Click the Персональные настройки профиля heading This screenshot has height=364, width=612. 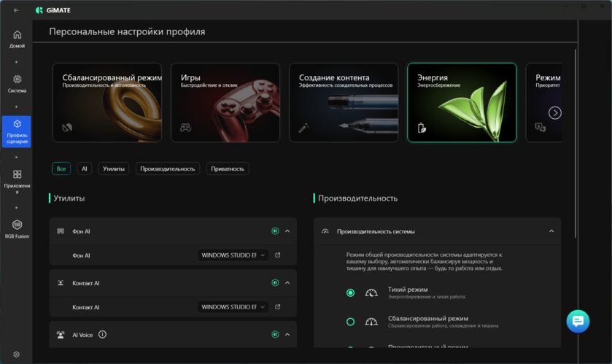click(127, 31)
